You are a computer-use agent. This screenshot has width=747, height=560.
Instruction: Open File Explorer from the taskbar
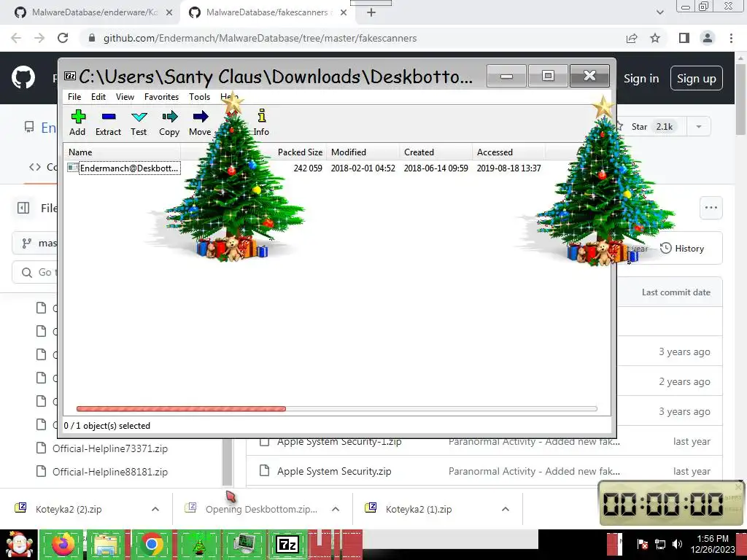pos(107,545)
